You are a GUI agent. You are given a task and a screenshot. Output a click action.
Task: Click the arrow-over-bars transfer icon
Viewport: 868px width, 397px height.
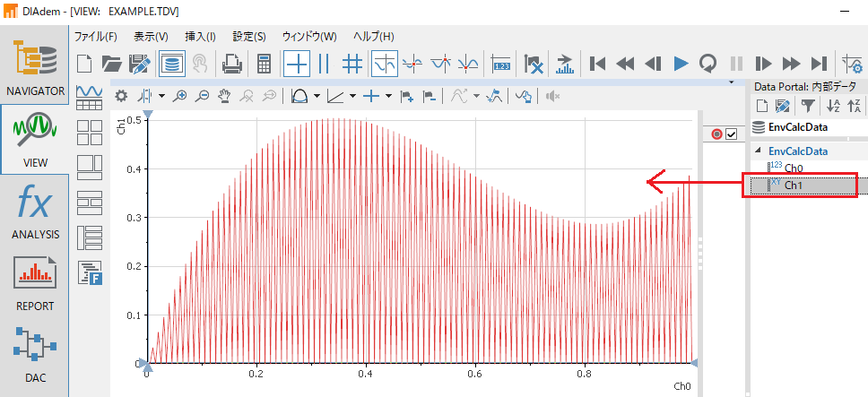[565, 65]
